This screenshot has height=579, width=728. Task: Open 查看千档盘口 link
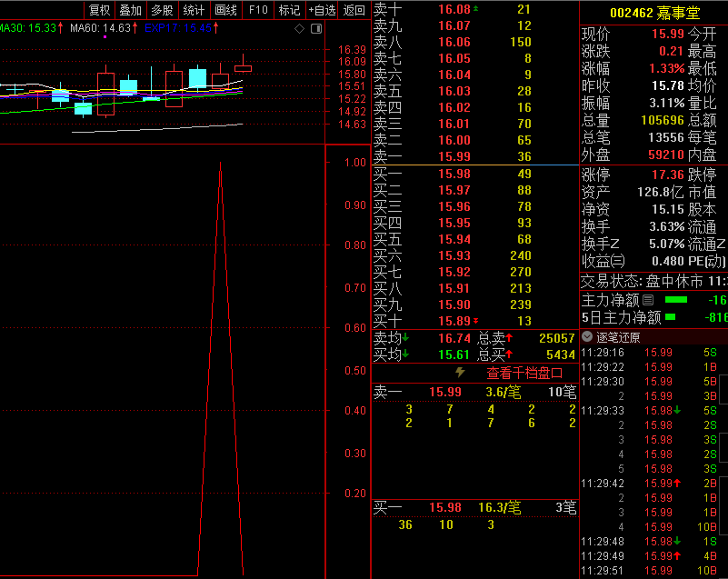pyautogui.click(x=524, y=373)
